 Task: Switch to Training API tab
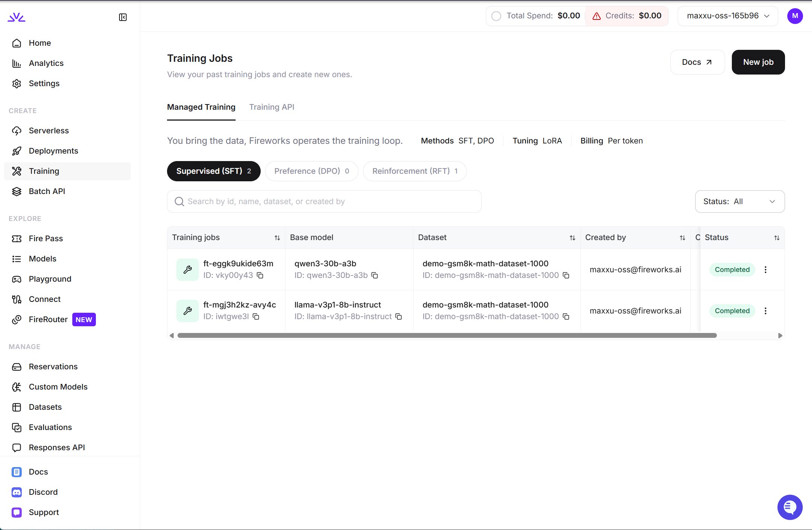[272, 107]
